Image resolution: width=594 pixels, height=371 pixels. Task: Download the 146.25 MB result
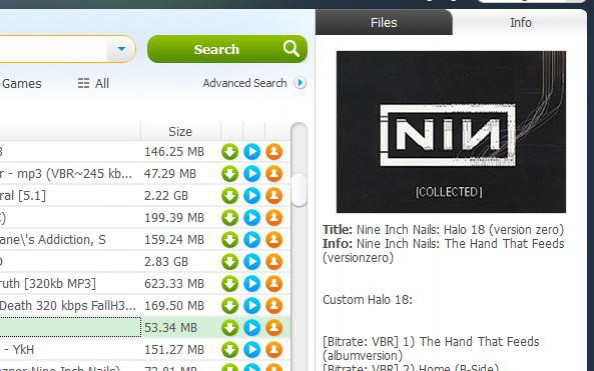[230, 152]
